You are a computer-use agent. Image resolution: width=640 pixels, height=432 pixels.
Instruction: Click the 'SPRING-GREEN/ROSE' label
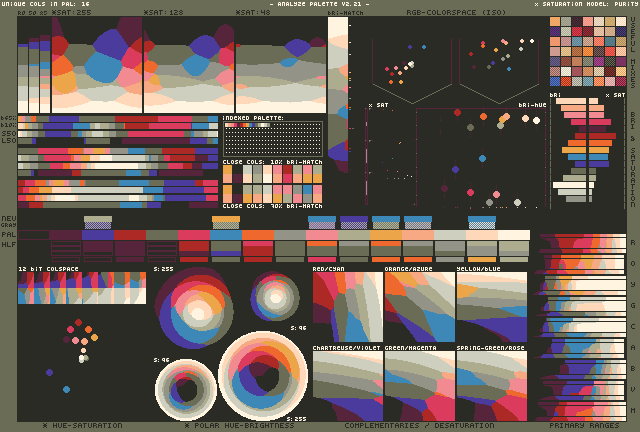point(491,348)
